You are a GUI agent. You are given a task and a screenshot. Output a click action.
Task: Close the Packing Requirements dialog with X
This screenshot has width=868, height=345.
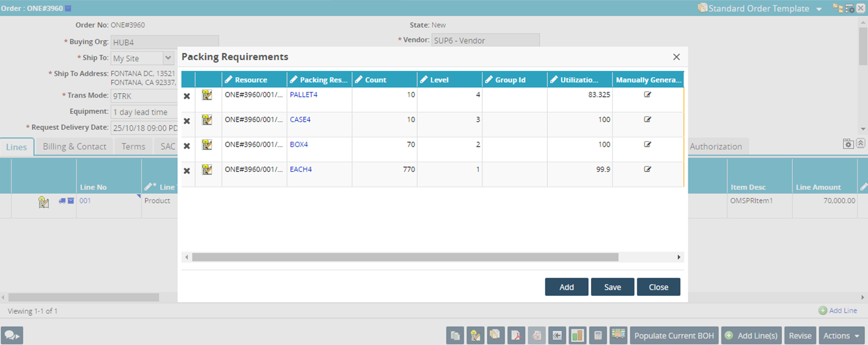click(x=676, y=57)
